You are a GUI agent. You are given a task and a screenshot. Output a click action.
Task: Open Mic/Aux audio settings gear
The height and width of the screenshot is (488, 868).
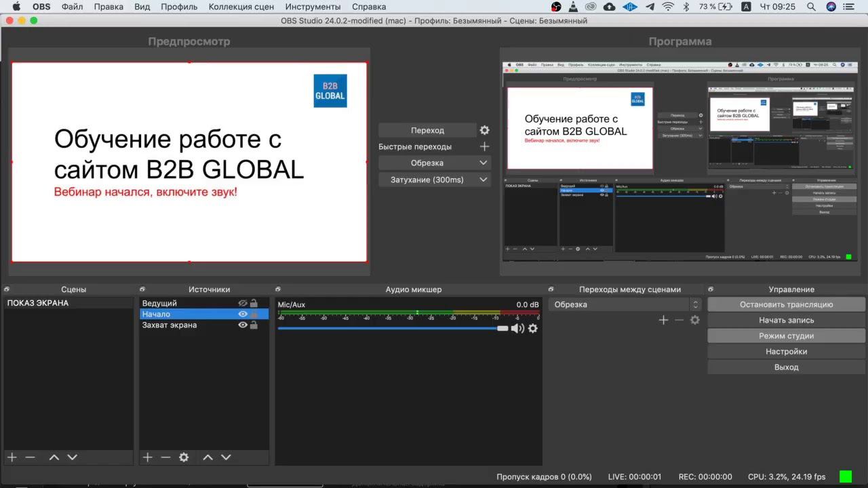point(533,328)
